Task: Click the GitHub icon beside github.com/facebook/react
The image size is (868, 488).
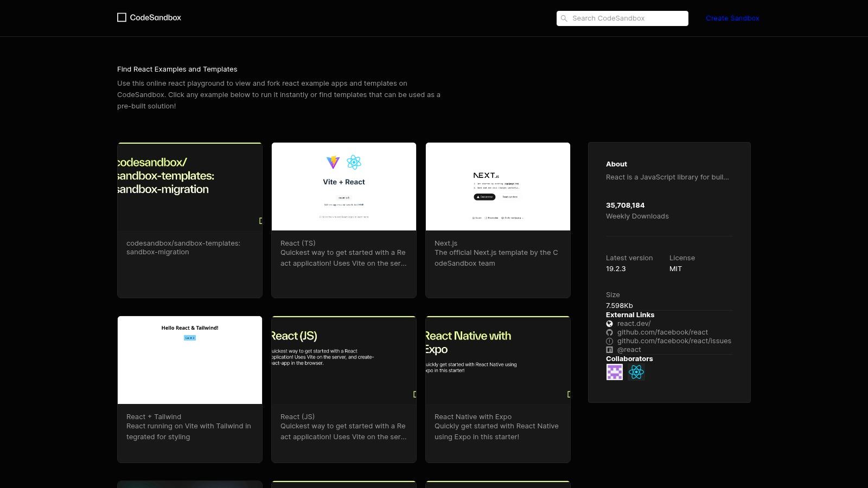Action: pos(609,332)
